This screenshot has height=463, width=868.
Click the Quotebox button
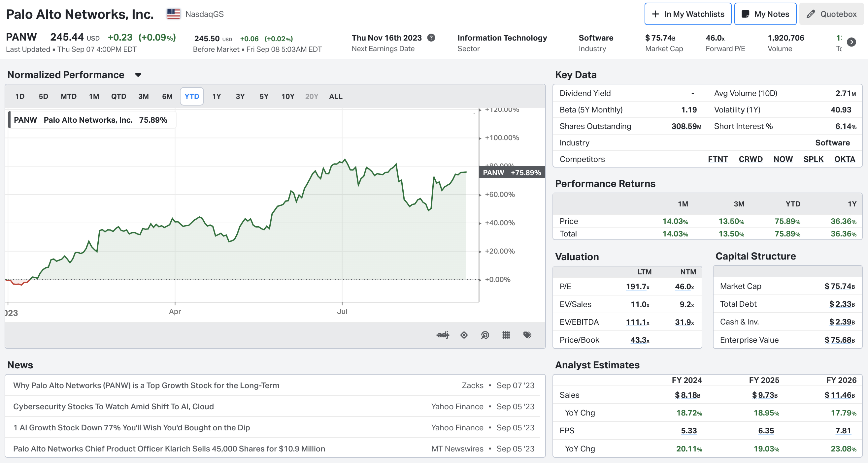(x=831, y=14)
